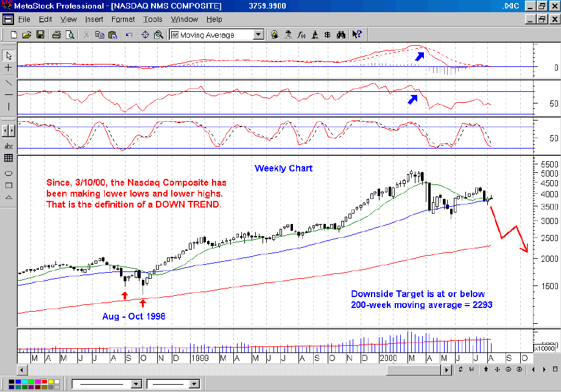Image resolution: width=561 pixels, height=392 pixels.
Task: Open Print Preview from the toolbar
Action: [70, 35]
